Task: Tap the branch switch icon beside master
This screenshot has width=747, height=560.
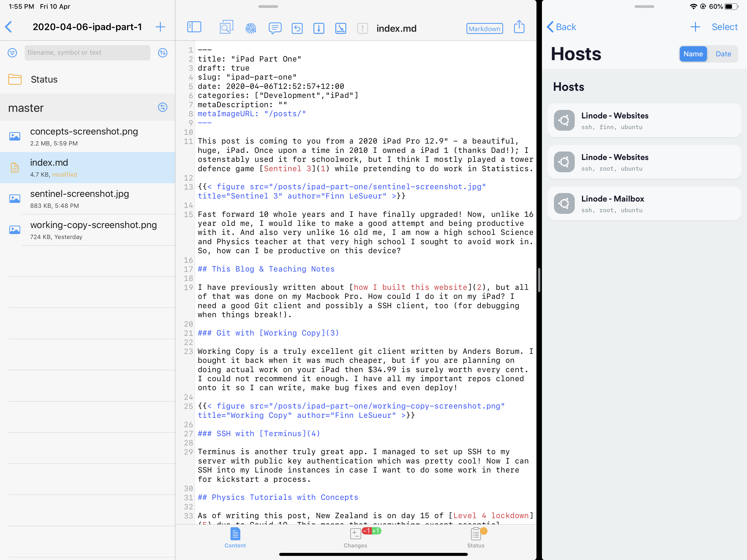Action: coord(162,107)
